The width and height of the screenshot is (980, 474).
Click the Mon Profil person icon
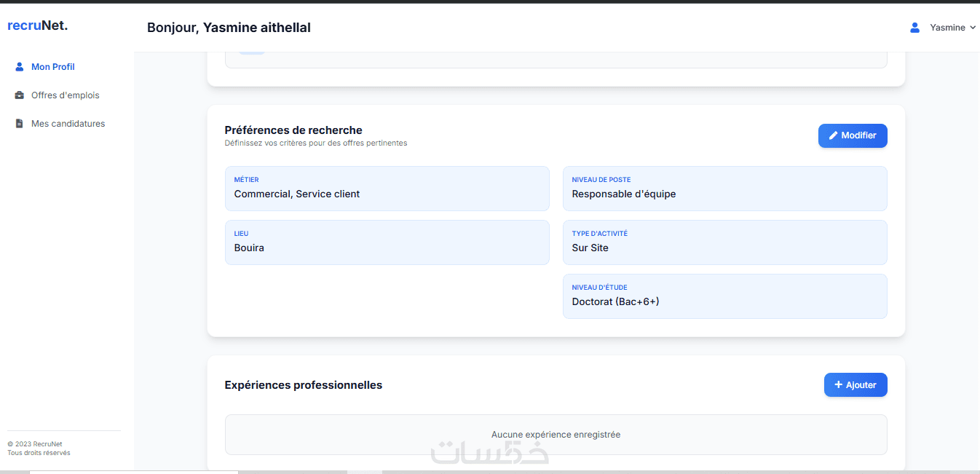tap(20, 67)
